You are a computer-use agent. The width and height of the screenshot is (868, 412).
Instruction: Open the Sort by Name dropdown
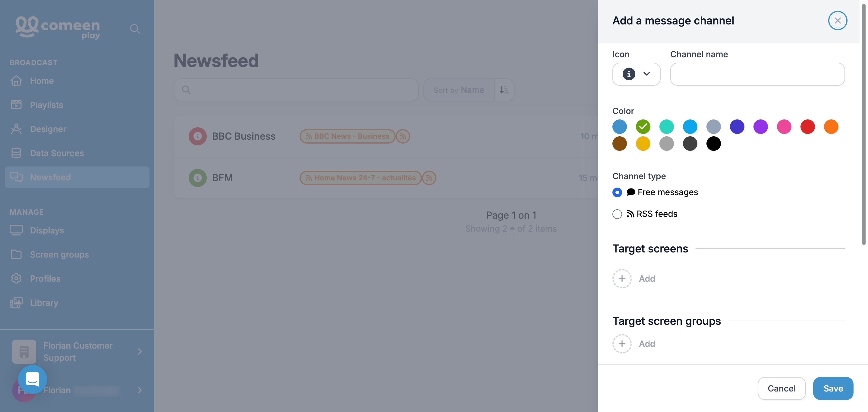459,90
